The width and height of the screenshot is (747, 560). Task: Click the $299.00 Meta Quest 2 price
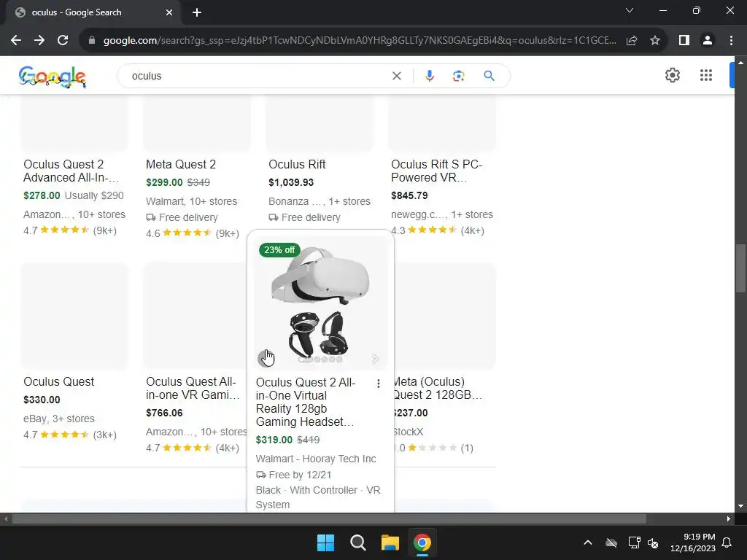(x=164, y=182)
